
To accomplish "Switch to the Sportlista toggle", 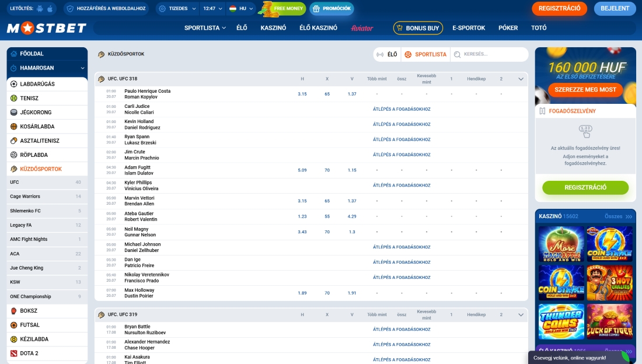I will 426,54.
